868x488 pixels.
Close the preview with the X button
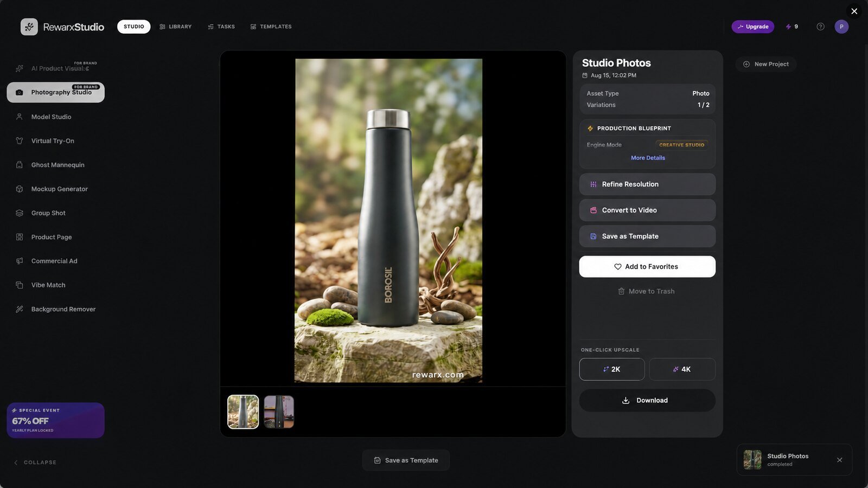[854, 11]
